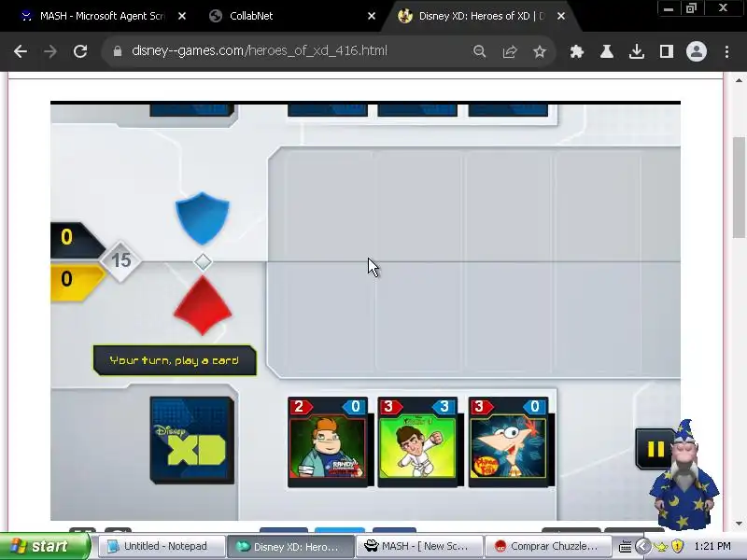Toggle the side panel icon
Viewport: 747px width, 560px height.
click(x=666, y=51)
